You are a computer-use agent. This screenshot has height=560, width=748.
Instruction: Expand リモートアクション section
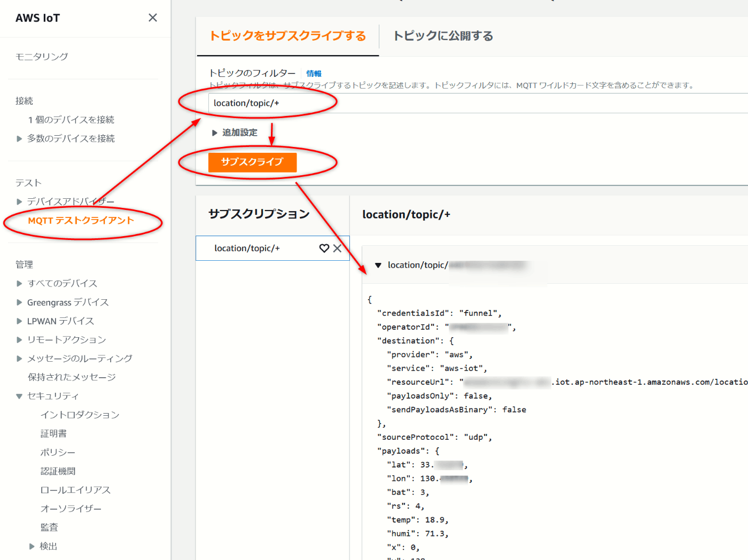(19, 340)
